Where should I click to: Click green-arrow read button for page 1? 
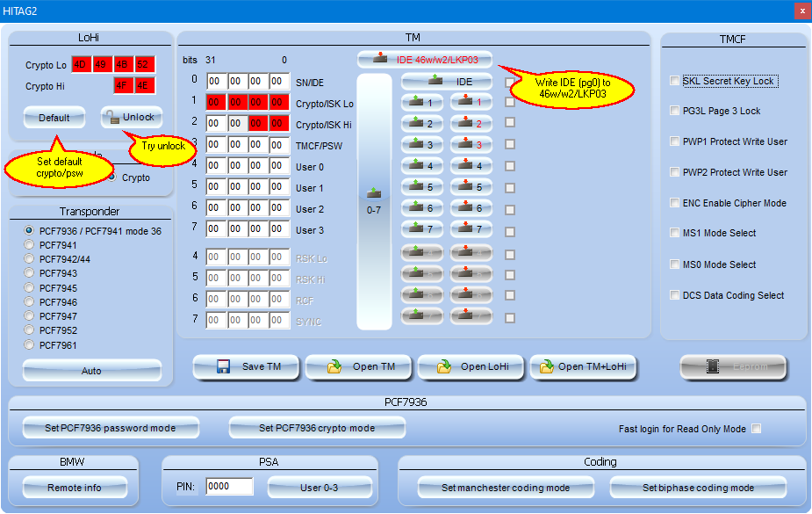pyautogui.click(x=422, y=103)
